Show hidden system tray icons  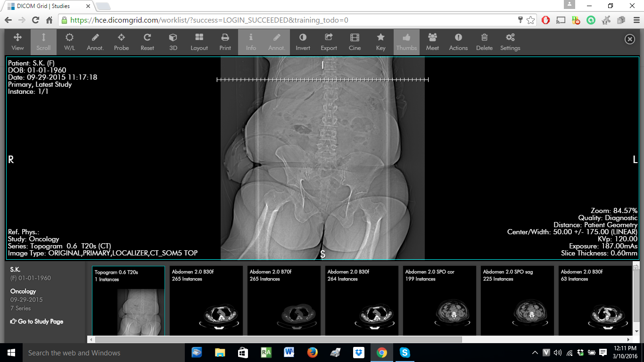[535, 353]
